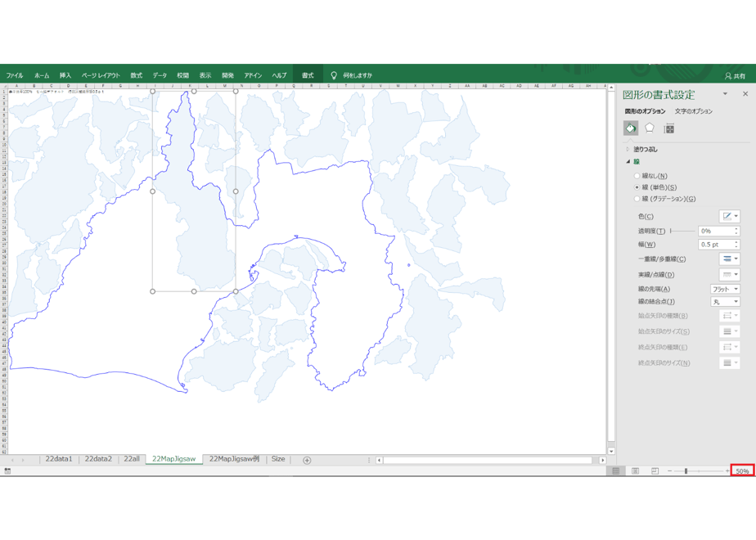Click the 幅(W) 0.5 pt input field

[x=715, y=245]
